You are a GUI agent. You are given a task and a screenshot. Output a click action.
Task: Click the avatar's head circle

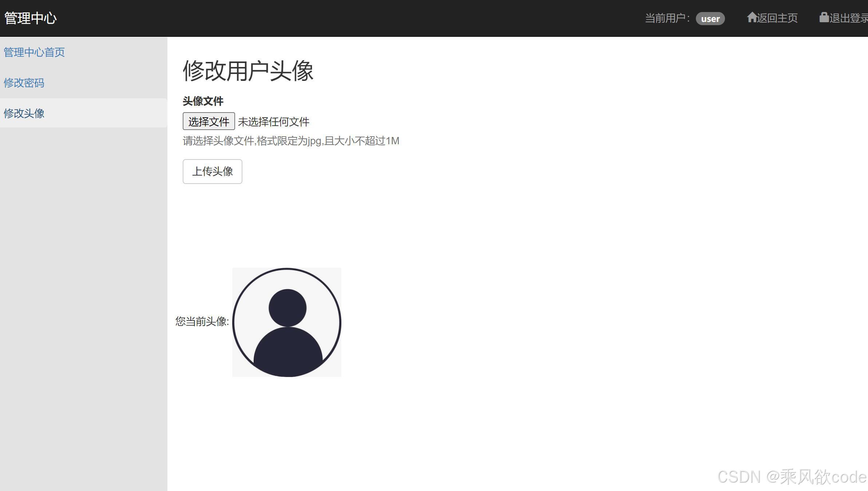(287, 308)
